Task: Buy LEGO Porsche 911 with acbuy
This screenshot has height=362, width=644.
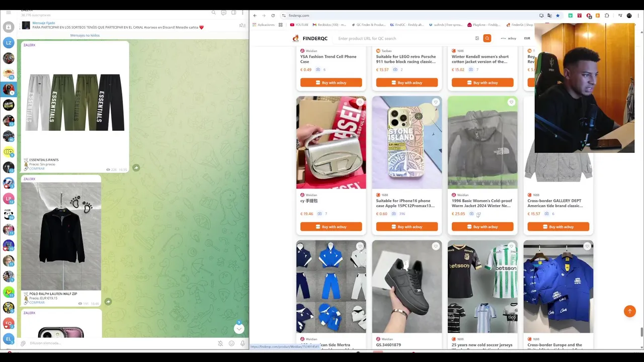Action: [x=407, y=82]
